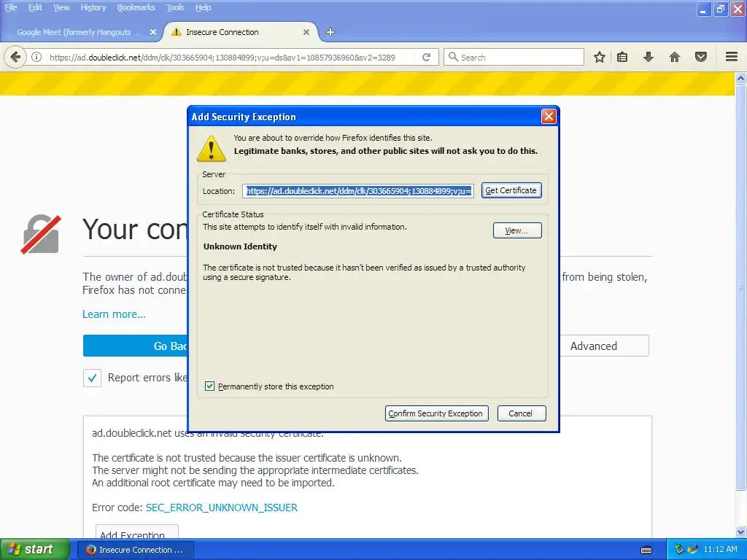Screen dimensions: 747x560
Task: Close the Insecure Connection tab
Action: pos(306,32)
